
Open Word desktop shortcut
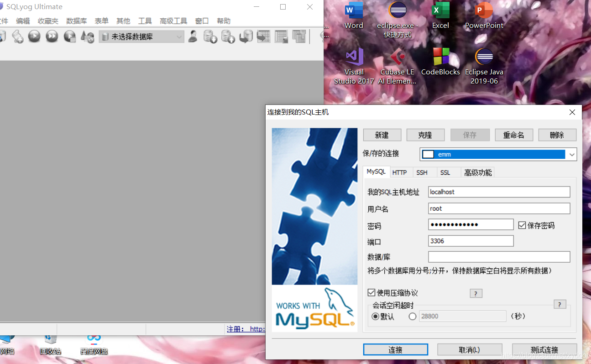(x=354, y=16)
